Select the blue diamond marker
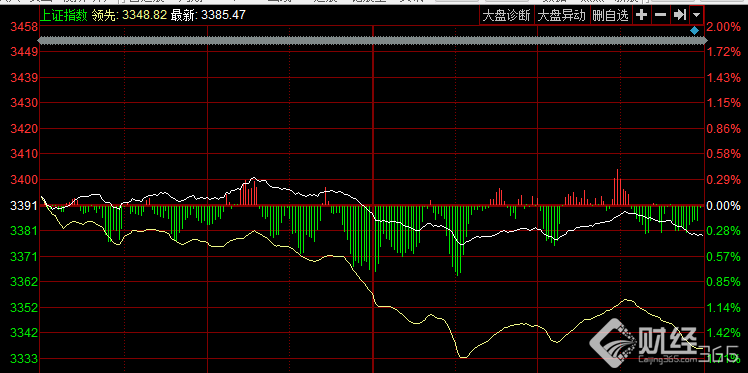The height and width of the screenshot is (373, 748). (x=695, y=31)
